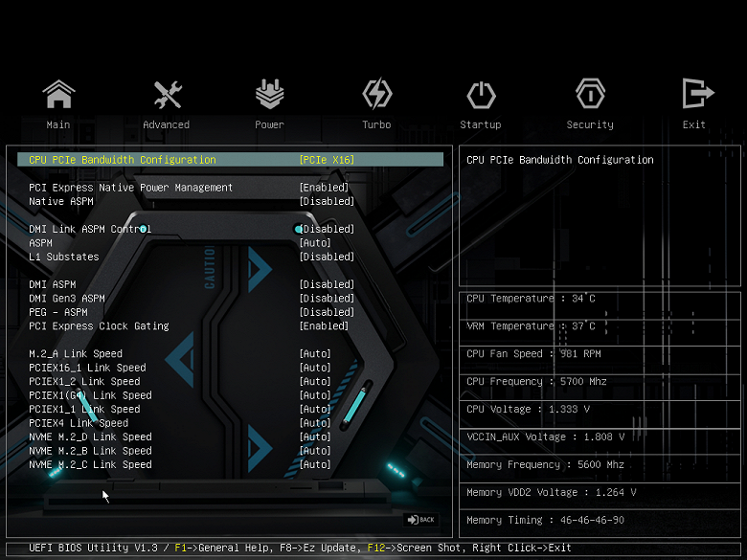Change DMI Link ASPM Control value

327,229
